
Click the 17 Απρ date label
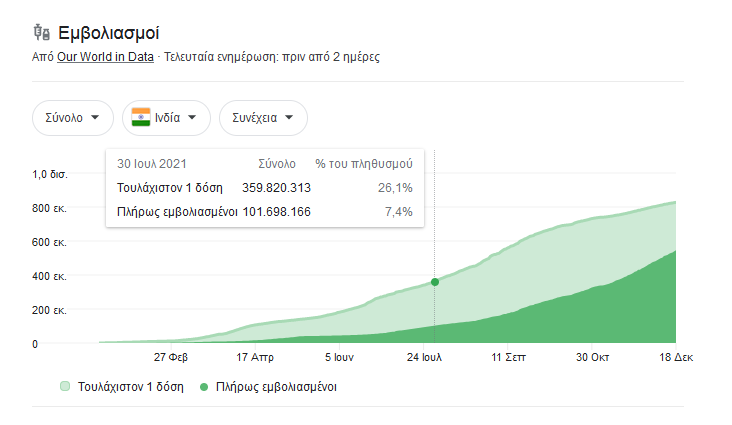coord(255,357)
